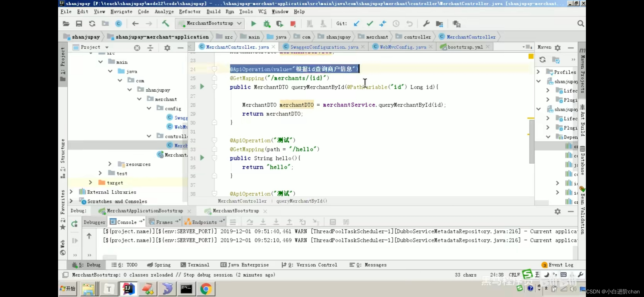Click Search Everywhere magnifier icon

(581, 24)
